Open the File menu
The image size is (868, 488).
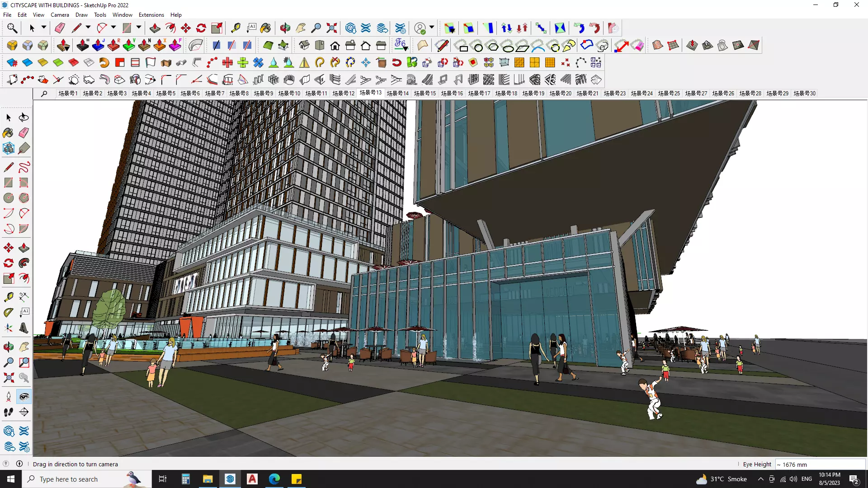click(x=7, y=15)
